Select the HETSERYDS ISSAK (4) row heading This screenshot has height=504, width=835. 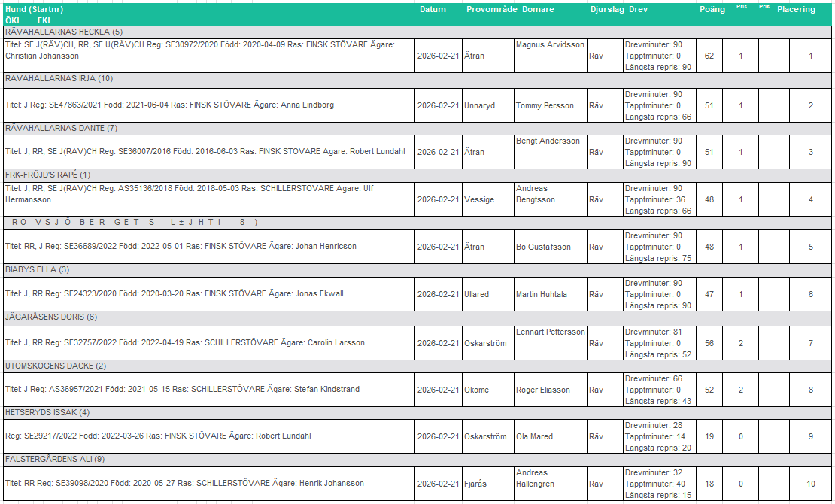coord(47,412)
